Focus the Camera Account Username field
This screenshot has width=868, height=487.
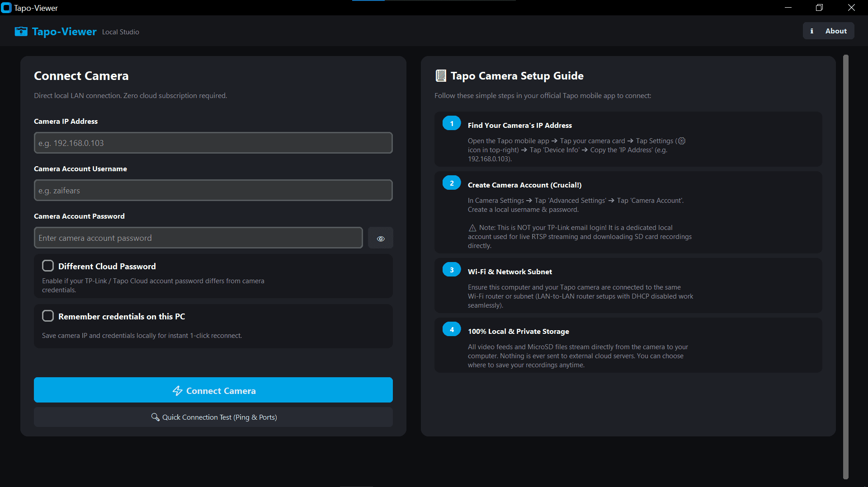coord(213,190)
